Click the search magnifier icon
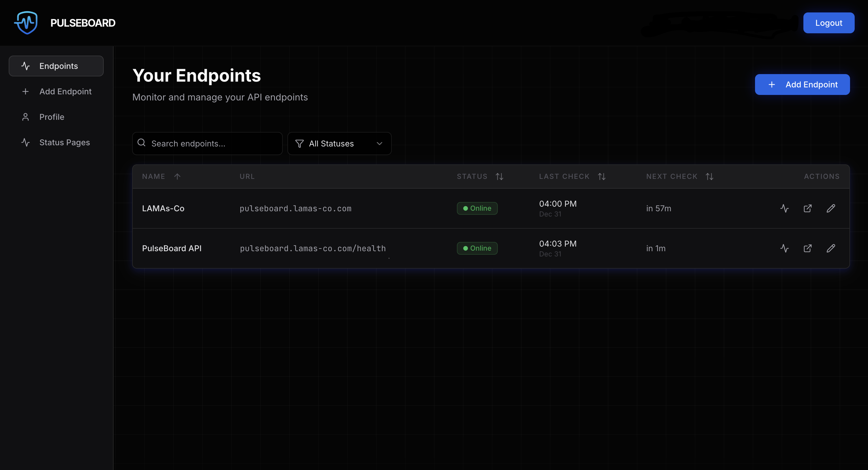 pos(141,143)
